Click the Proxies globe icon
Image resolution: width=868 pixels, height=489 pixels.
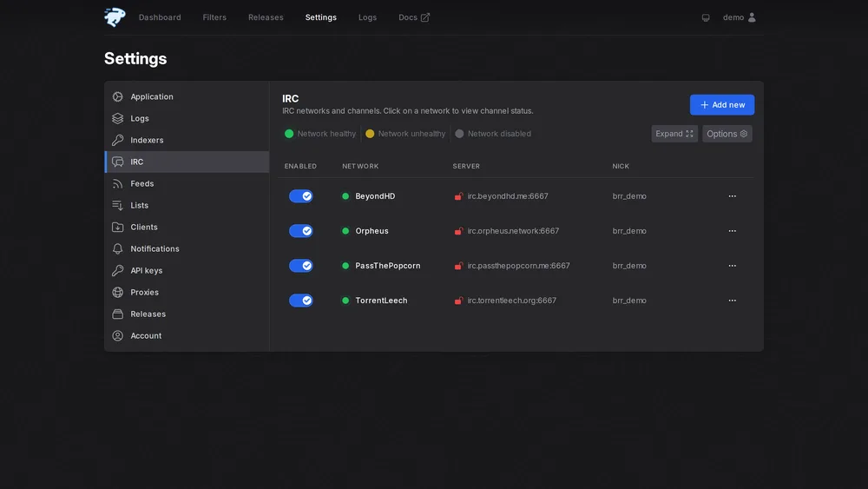(117, 292)
